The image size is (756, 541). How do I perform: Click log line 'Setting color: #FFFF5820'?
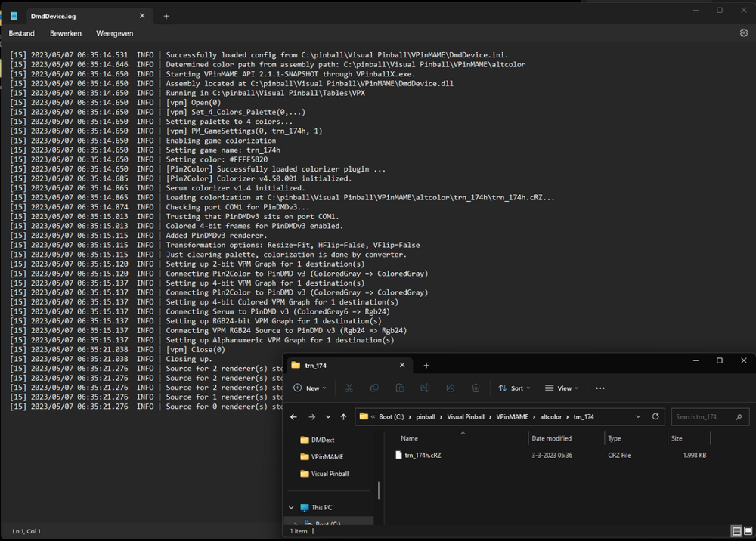click(x=216, y=159)
